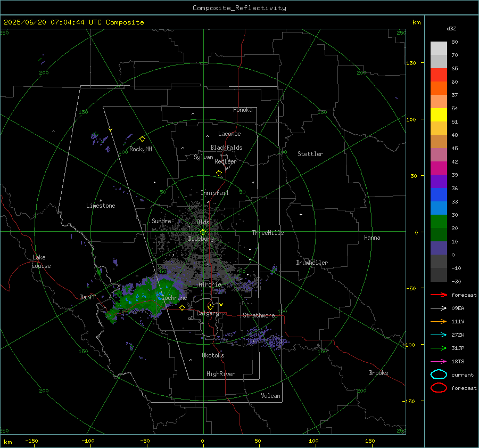
Task: Click the HighRiver city label
Action: [221, 374]
